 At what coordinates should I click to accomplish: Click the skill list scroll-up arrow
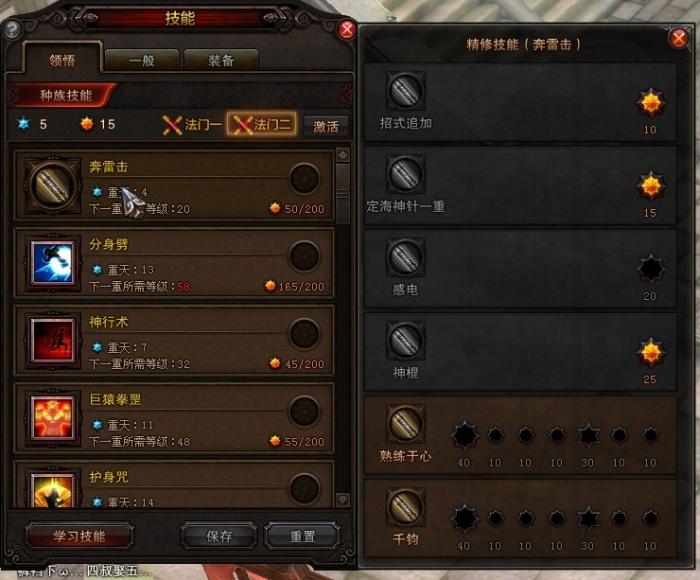pos(343,155)
